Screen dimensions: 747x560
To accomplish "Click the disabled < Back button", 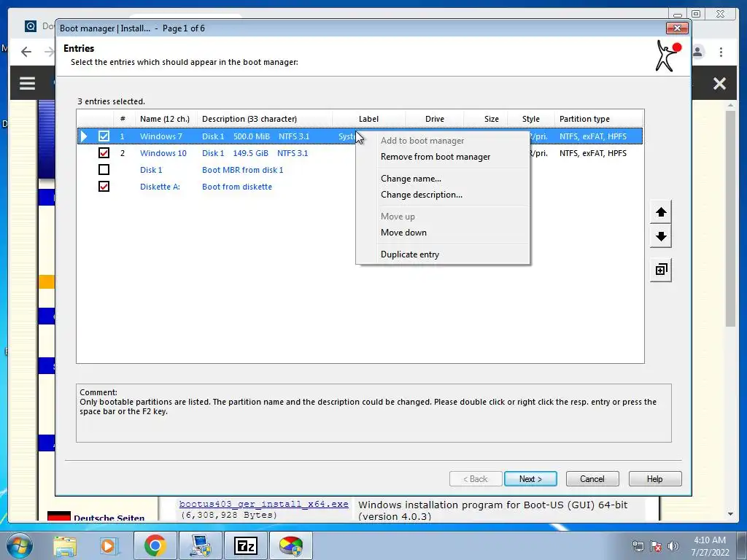I will coord(476,479).
